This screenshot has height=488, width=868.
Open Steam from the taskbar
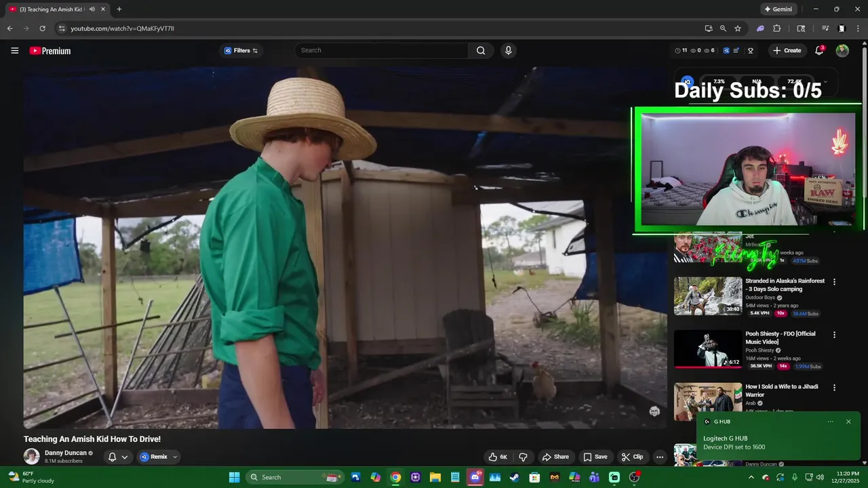point(514,477)
